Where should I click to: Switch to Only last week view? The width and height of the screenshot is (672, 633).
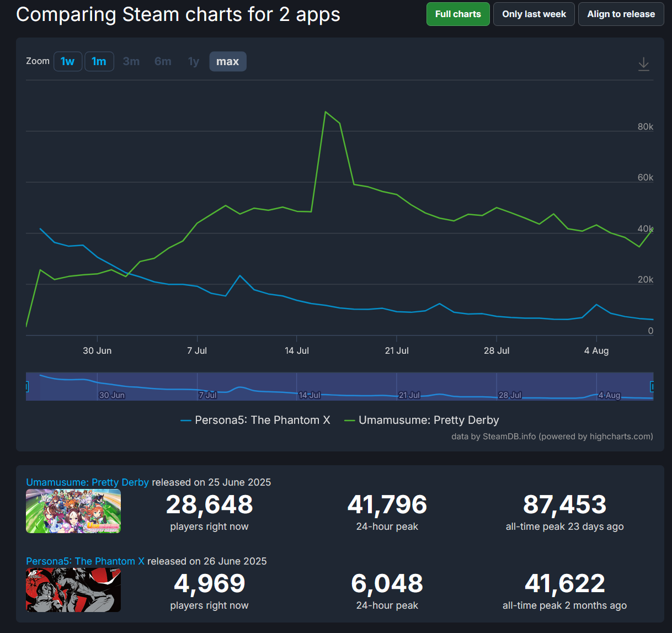[x=534, y=14]
